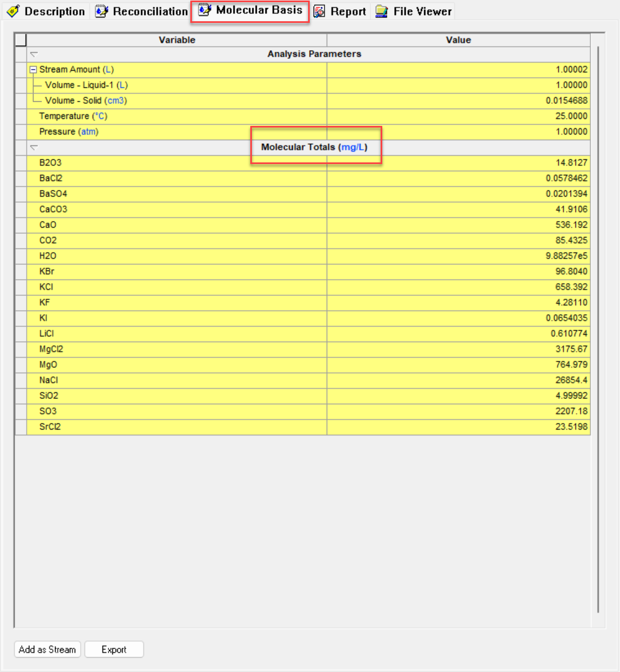This screenshot has width=620, height=672.
Task: Open the Report tab
Action: coord(340,11)
